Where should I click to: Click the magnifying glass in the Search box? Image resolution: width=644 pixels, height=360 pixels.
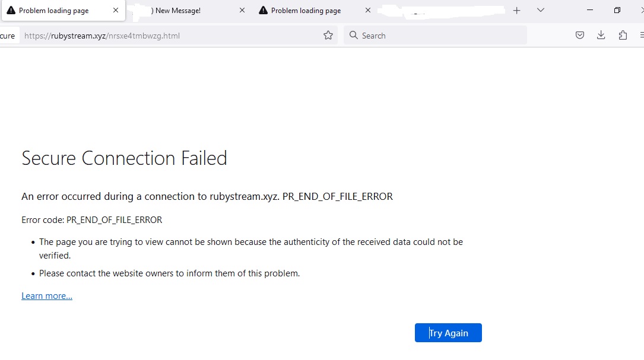[x=354, y=36]
